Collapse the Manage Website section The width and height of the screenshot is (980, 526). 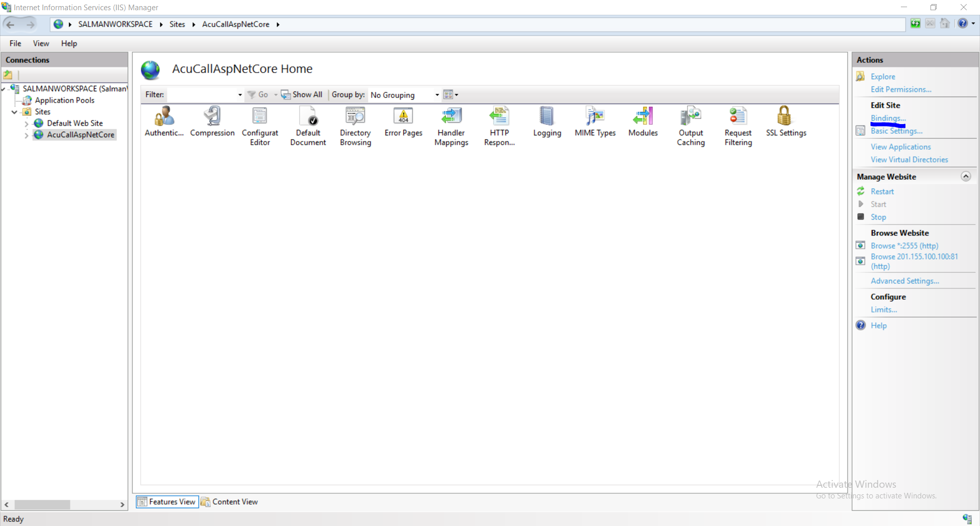pyautogui.click(x=966, y=176)
